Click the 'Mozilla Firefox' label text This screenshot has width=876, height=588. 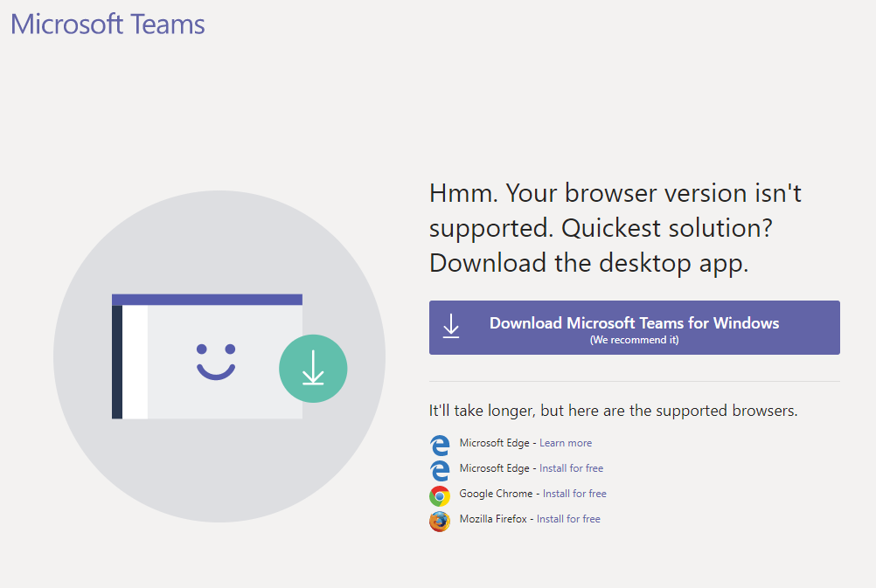493,519
